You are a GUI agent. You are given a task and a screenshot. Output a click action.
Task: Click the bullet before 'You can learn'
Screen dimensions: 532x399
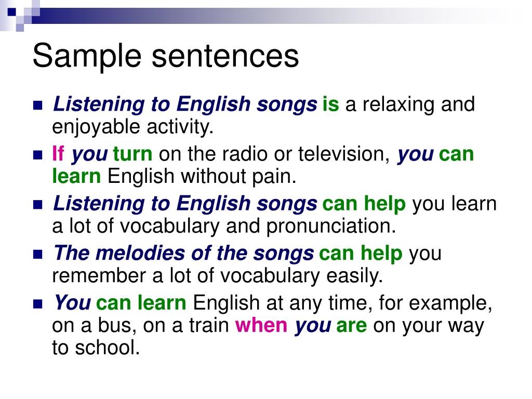coord(37,303)
